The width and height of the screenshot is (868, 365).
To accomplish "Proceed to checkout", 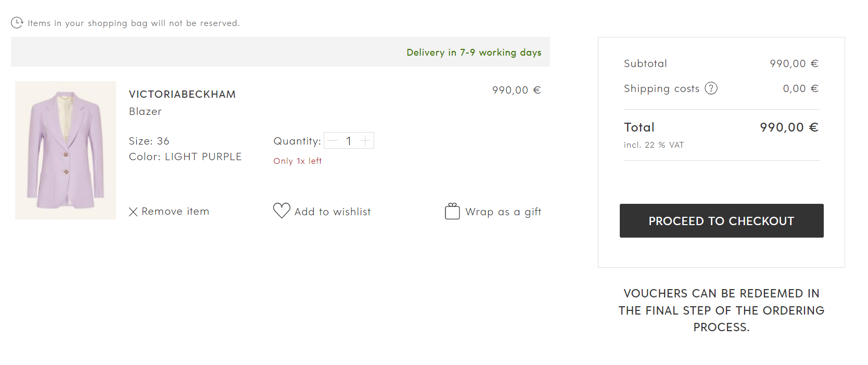I will [x=721, y=221].
